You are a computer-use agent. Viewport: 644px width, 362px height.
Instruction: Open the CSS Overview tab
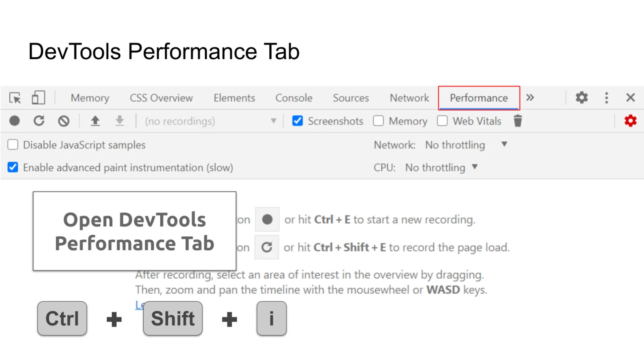161,98
